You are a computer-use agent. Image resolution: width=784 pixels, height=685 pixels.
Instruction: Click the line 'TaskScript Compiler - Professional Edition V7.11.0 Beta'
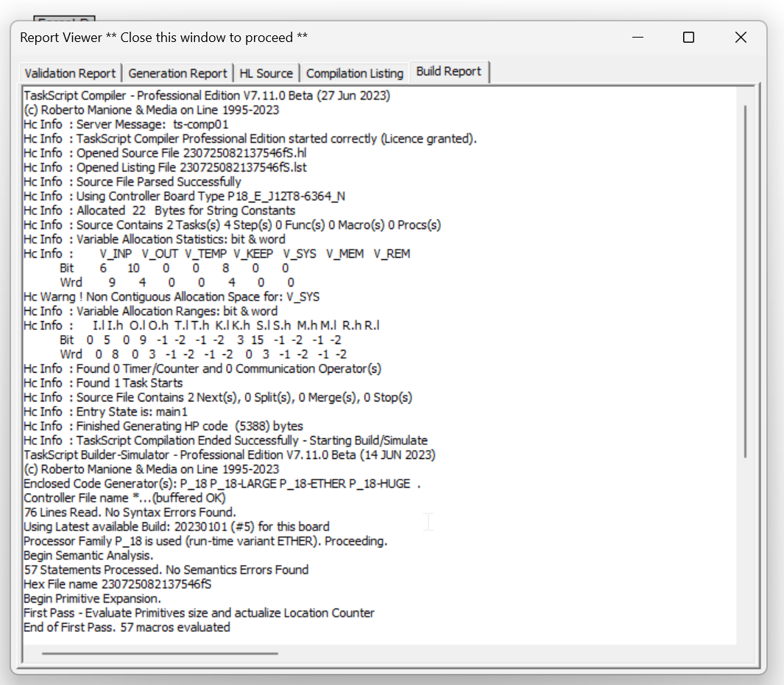pyautogui.click(x=207, y=96)
